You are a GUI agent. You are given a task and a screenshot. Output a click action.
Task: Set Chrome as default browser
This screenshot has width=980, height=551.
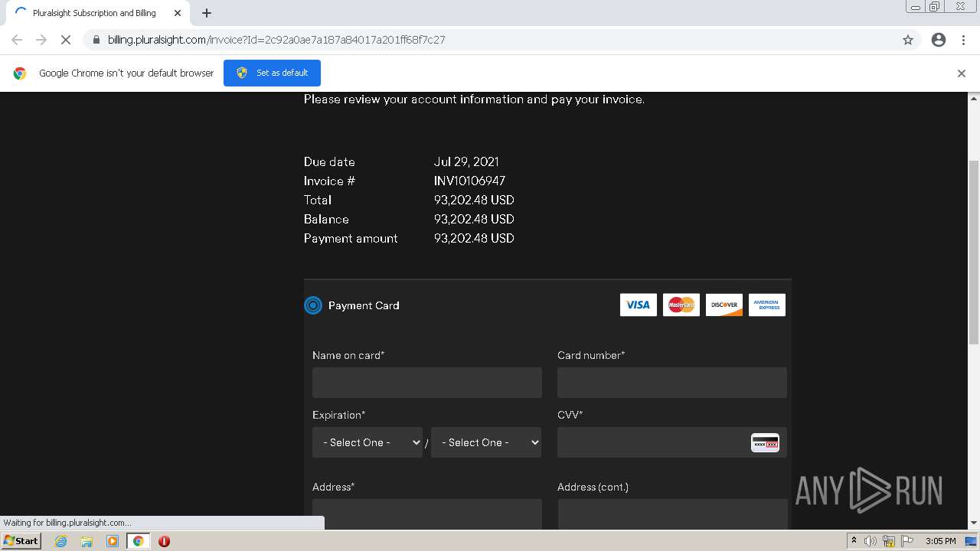click(x=272, y=73)
